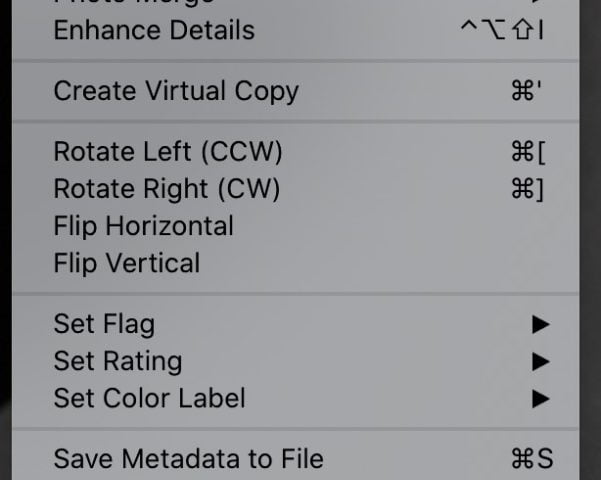
Task: Open the Set Rating submenu label
Action: (x=117, y=361)
